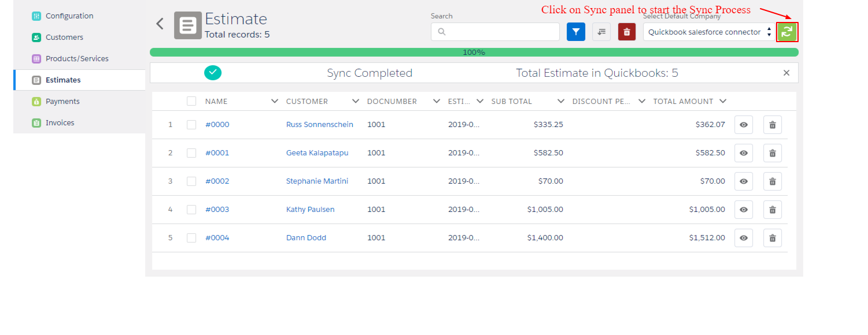Click the $335.25 sub total cell
Viewport: 868px width, 335px height.
(548, 125)
